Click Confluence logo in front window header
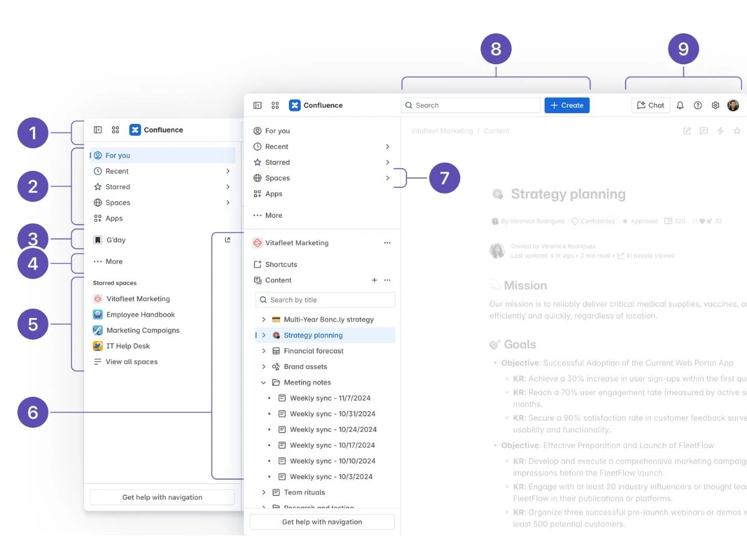 point(294,105)
